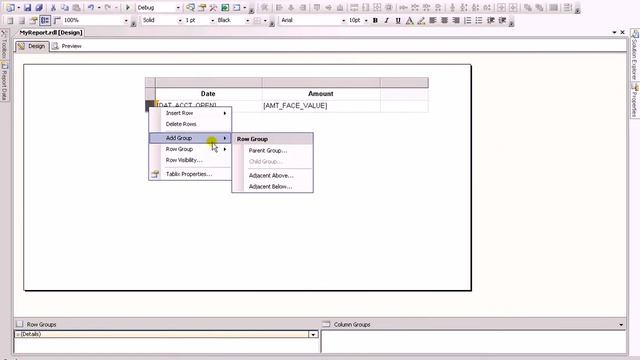This screenshot has width=640, height=360.
Task: Click the Redo arrow icon
Action: [108, 7]
